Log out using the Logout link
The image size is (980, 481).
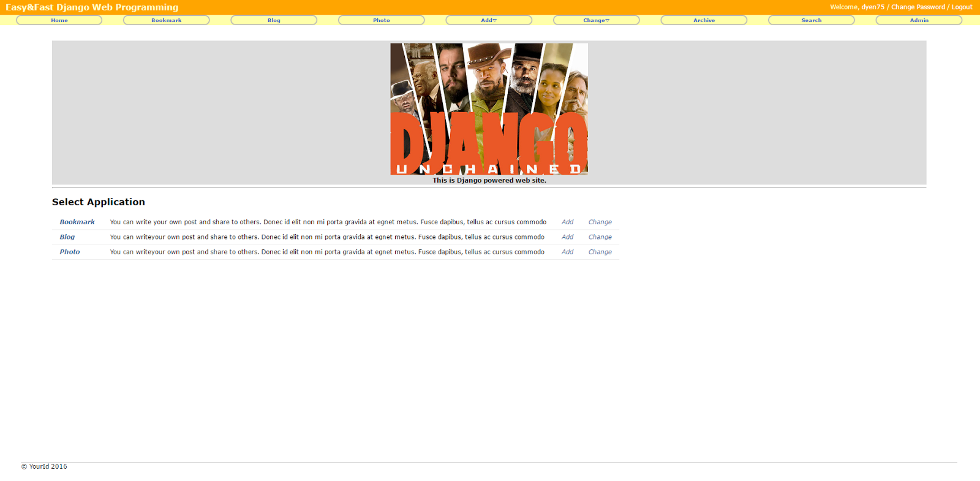(x=962, y=7)
